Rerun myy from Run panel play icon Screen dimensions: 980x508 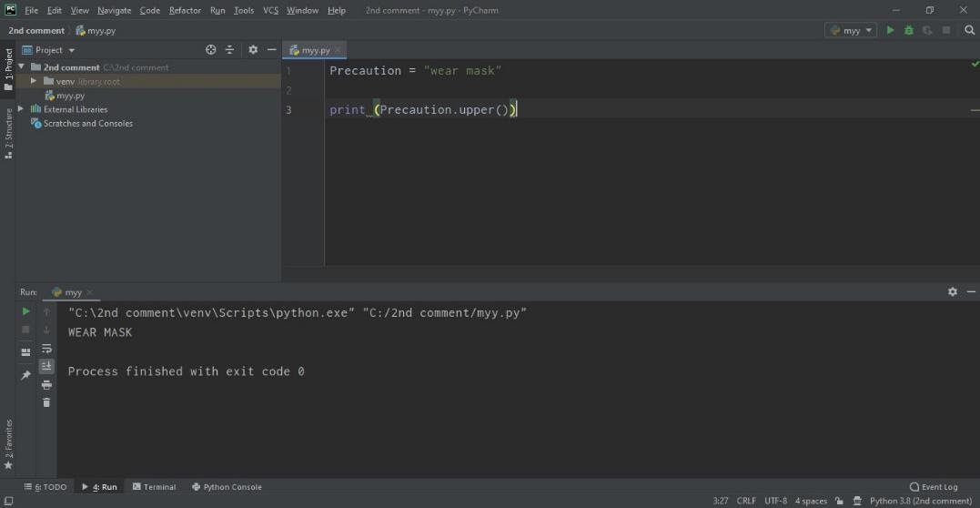(25, 311)
